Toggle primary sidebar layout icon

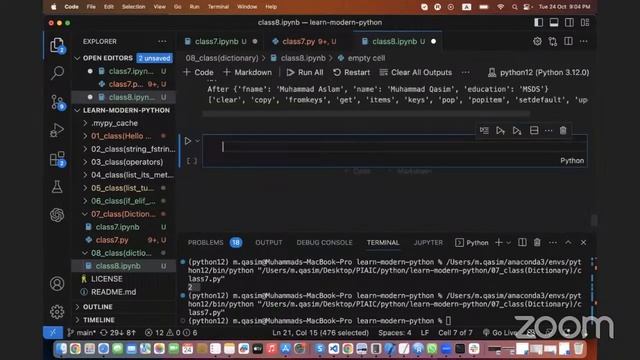click(x=538, y=22)
